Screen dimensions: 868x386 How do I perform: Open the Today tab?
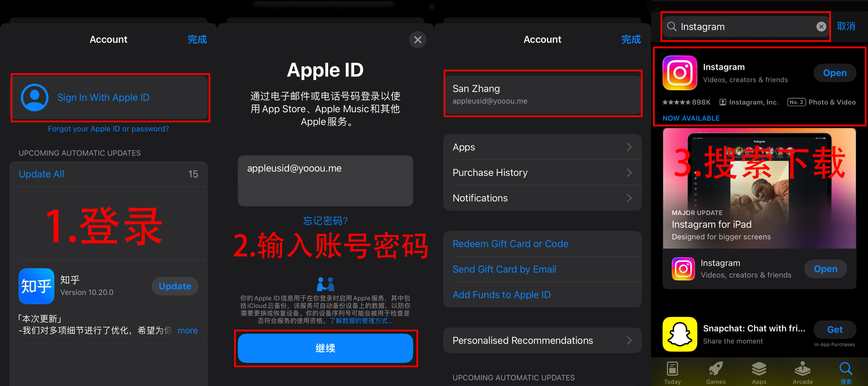coord(672,373)
